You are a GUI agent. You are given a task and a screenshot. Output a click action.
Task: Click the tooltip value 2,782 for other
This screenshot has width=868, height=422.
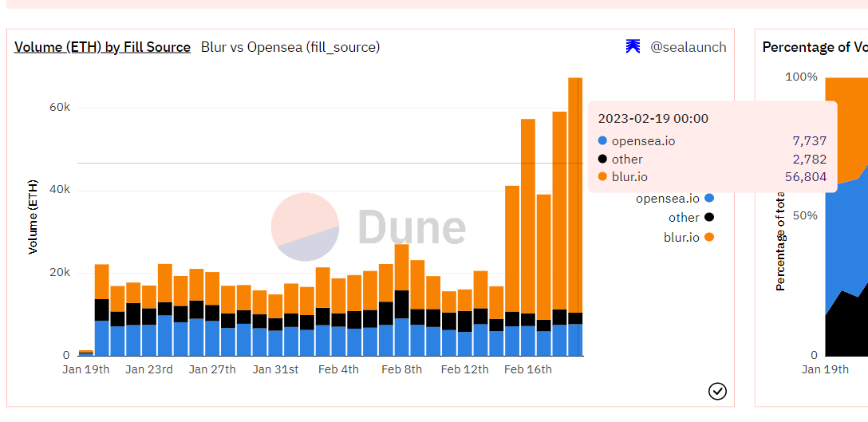coord(809,160)
